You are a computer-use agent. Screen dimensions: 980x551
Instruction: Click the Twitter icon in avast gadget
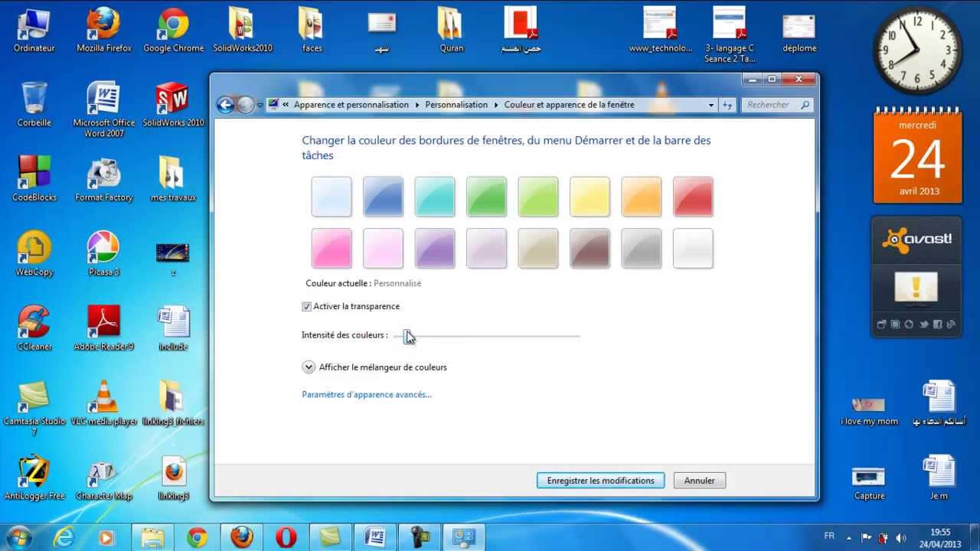pyautogui.click(x=924, y=324)
